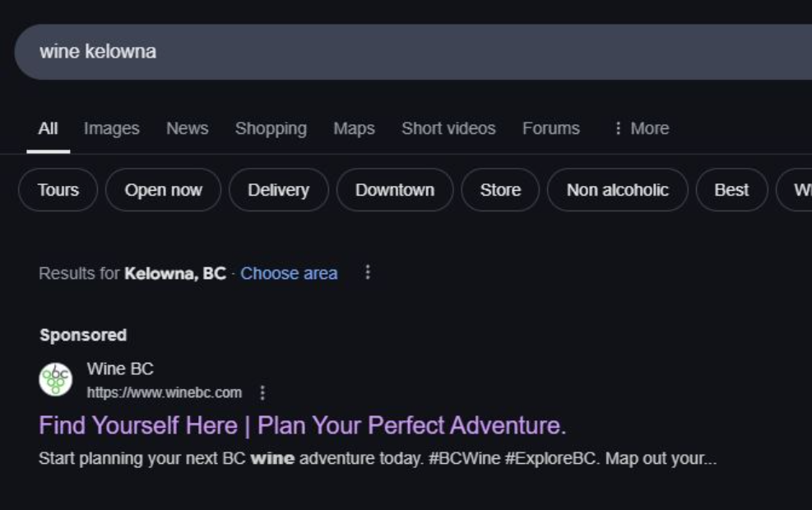Image resolution: width=812 pixels, height=510 pixels.
Task: Switch to the Images tab
Action: click(x=111, y=128)
